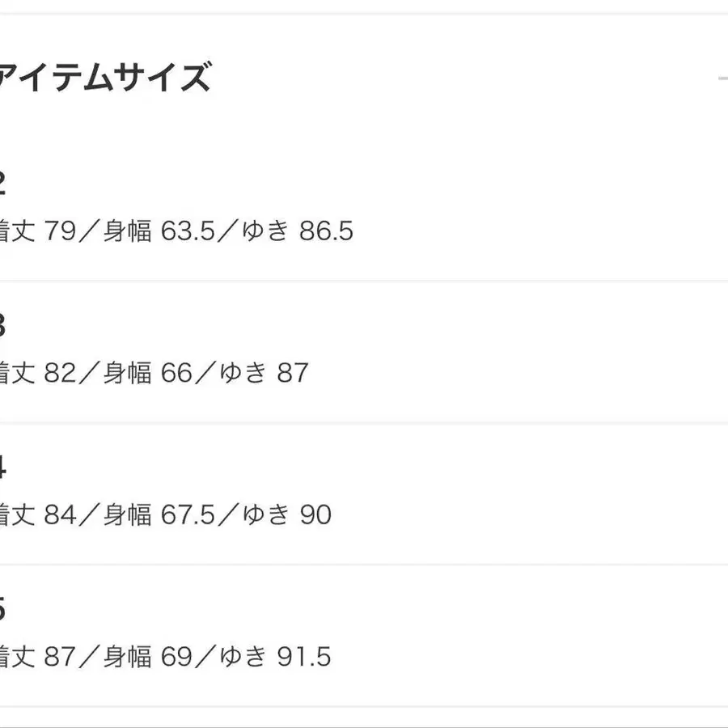The image size is (728, 728).
Task: Collapse the アイテムサイズ section via minus icon
Action: click(x=722, y=78)
